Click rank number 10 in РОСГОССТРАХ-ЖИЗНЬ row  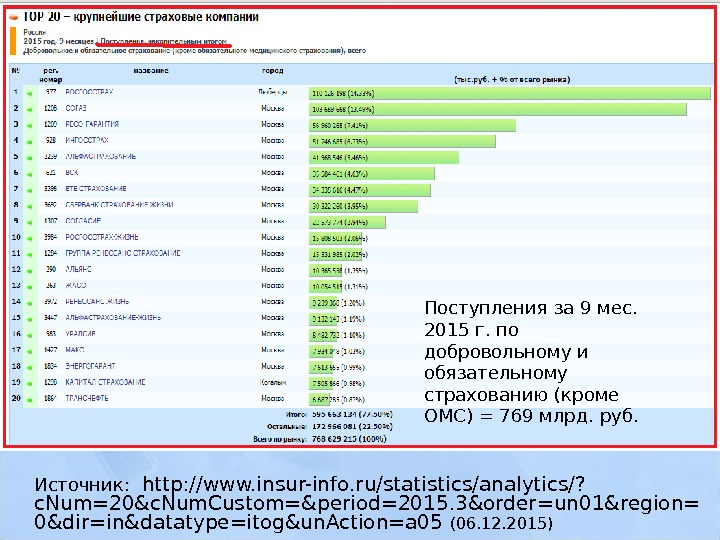click(x=16, y=237)
